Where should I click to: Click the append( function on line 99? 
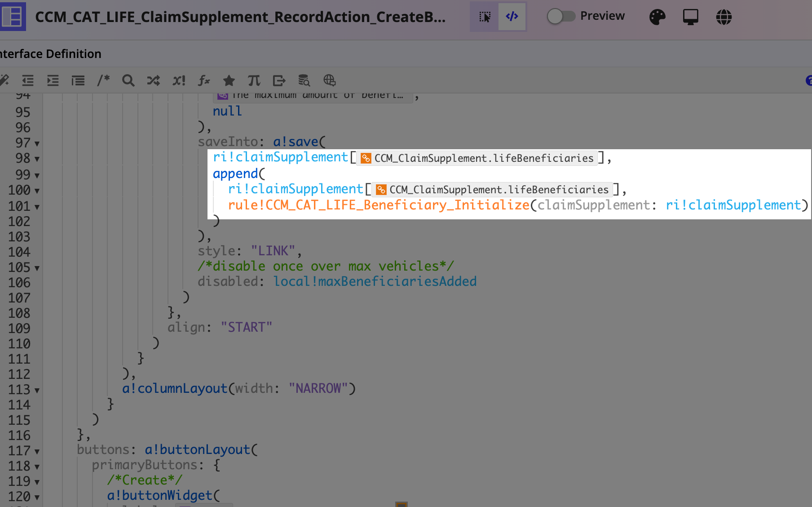pos(239,173)
